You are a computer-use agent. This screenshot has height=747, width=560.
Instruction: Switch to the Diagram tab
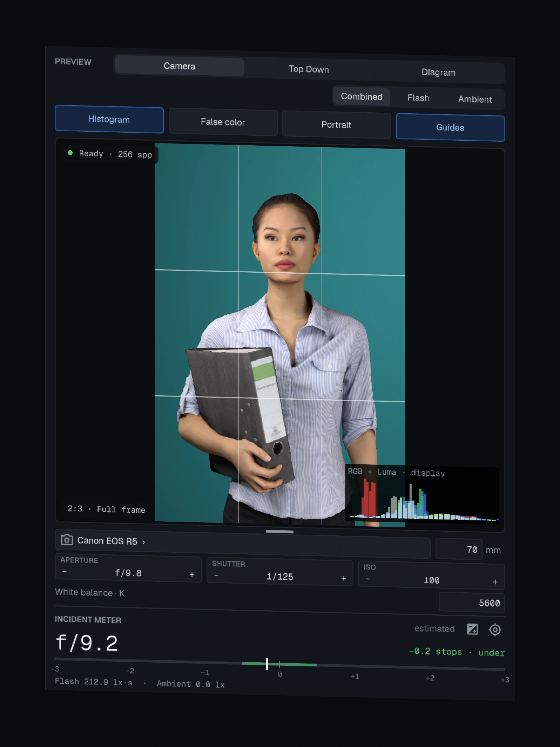[x=438, y=72]
